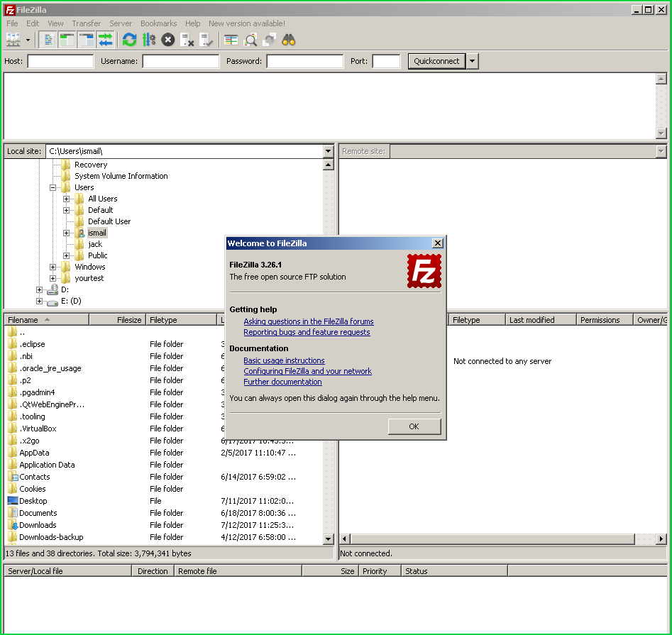The height and width of the screenshot is (635, 672).
Task: Sort local list by Filename column
Action: point(46,320)
